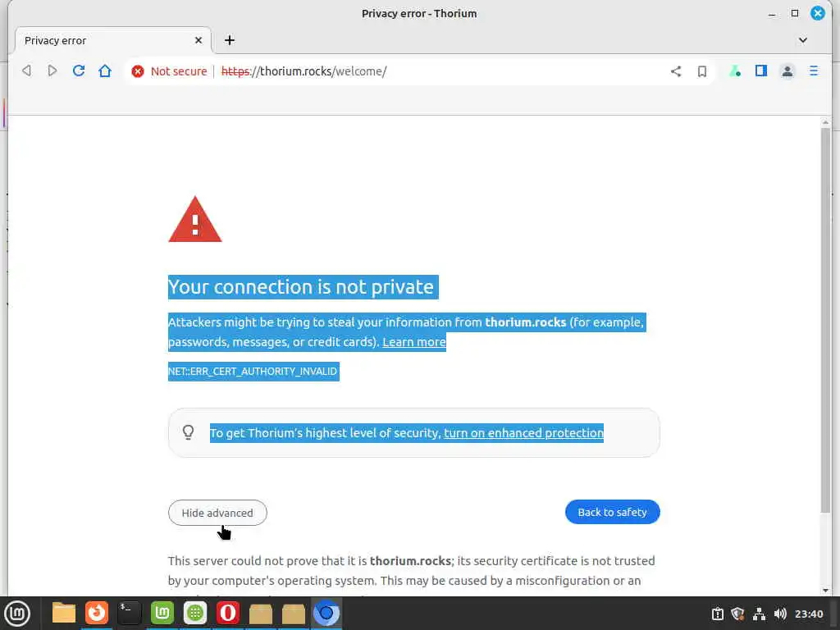Viewport: 840px width, 630px height.
Task: Click the page's vertical scrollbar
Action: click(x=825, y=320)
